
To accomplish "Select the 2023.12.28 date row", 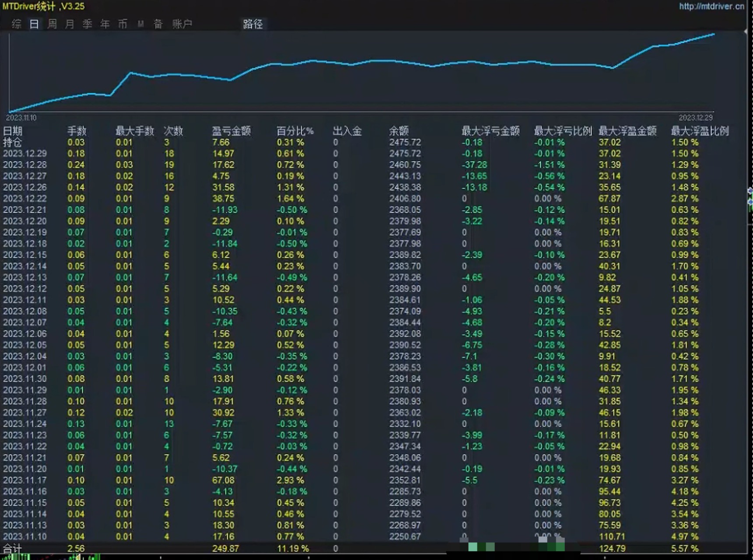I will pos(25,165).
